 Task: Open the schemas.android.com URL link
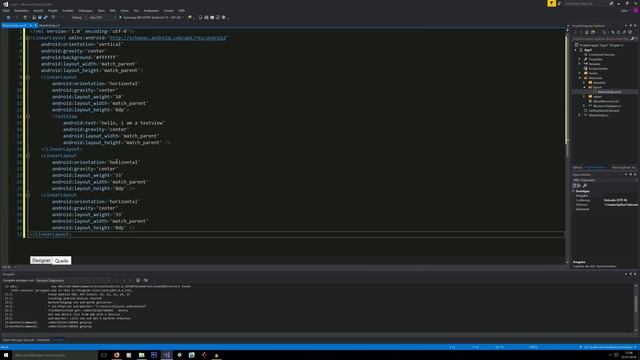tap(168, 38)
